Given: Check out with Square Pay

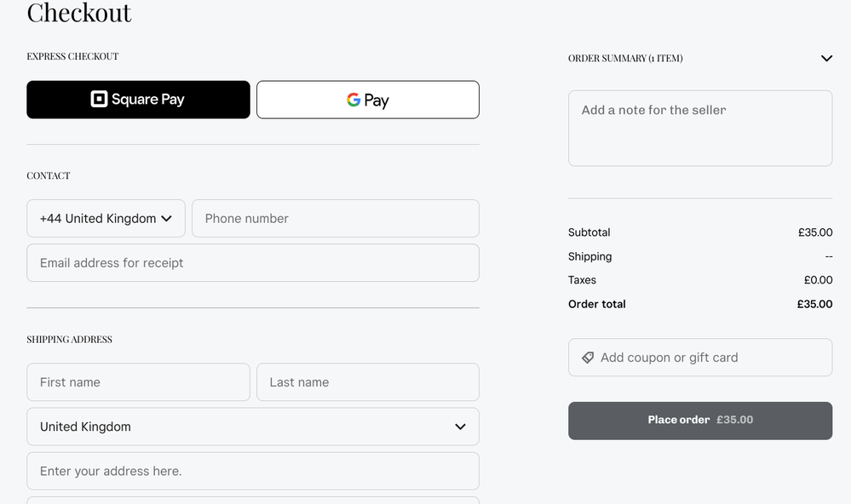Looking at the screenshot, I should [138, 100].
